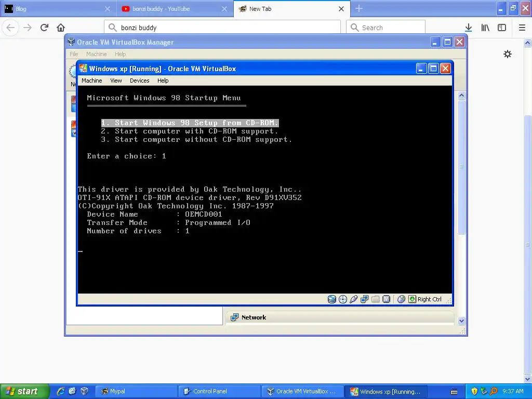Go back in browser history

point(10,28)
